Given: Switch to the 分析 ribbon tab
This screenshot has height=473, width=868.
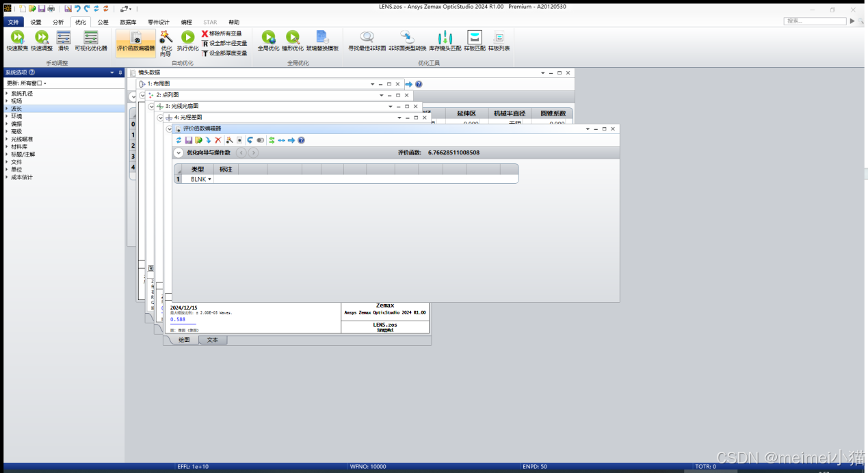Looking at the screenshot, I should pos(58,23).
